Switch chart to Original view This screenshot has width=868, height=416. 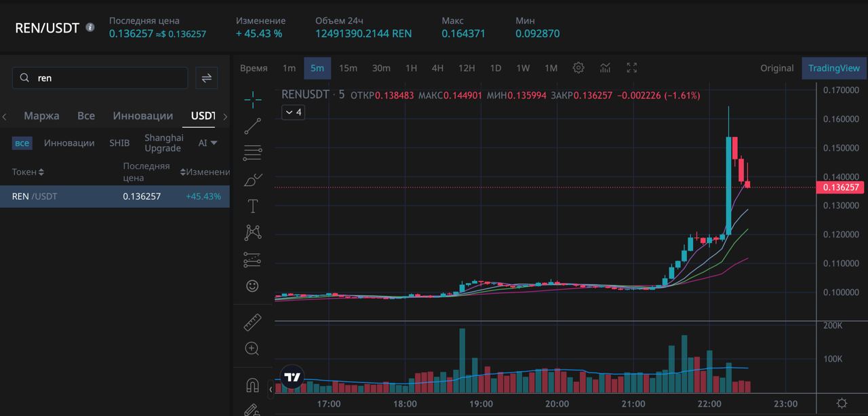776,68
